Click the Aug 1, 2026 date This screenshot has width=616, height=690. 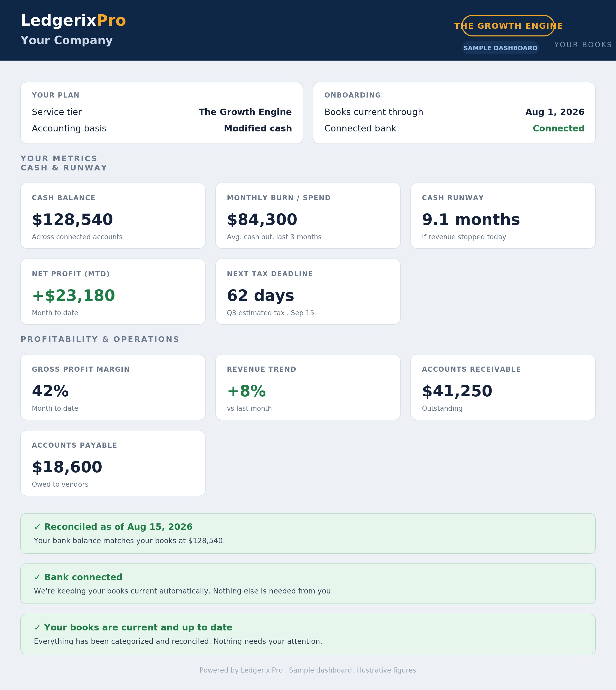(555, 112)
